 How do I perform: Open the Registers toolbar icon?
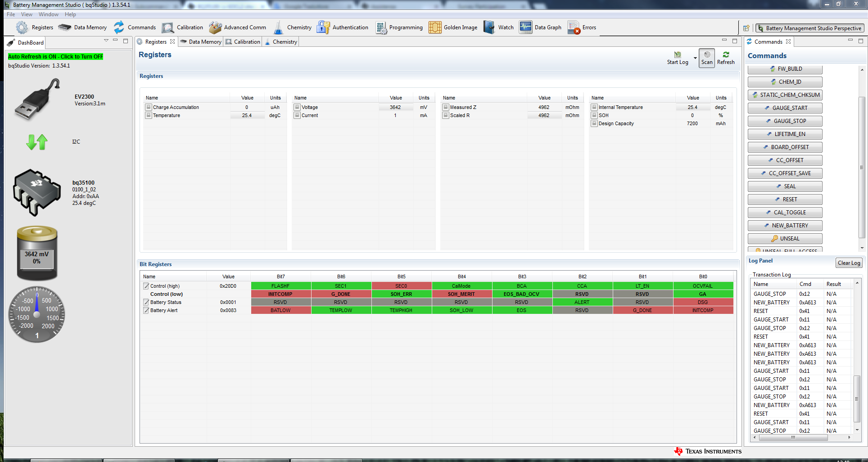point(34,27)
